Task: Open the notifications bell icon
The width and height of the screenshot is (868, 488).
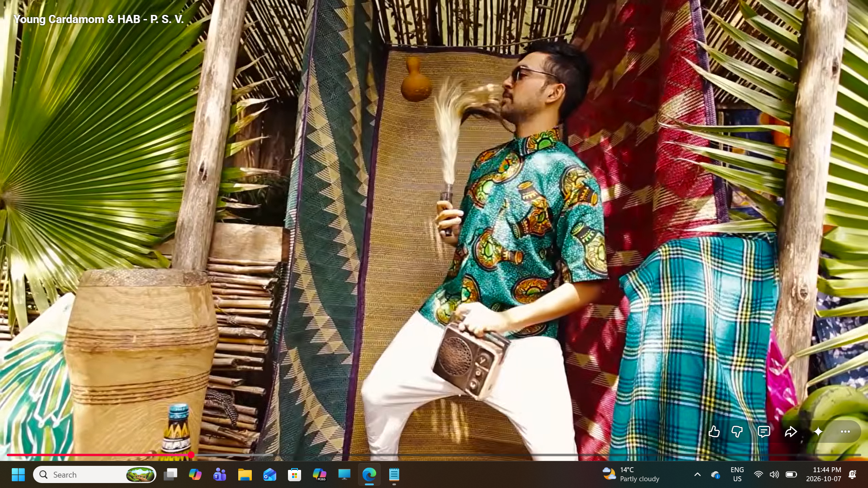Action: 853,474
